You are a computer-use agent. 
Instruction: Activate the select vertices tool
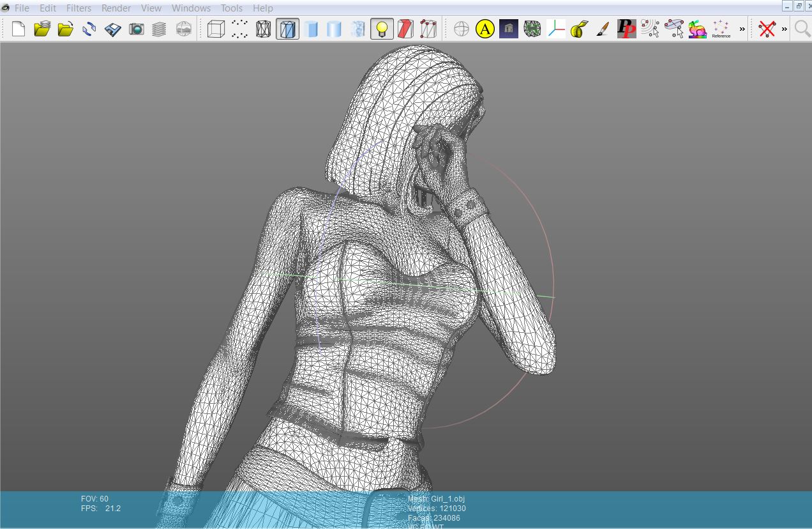(x=650, y=29)
